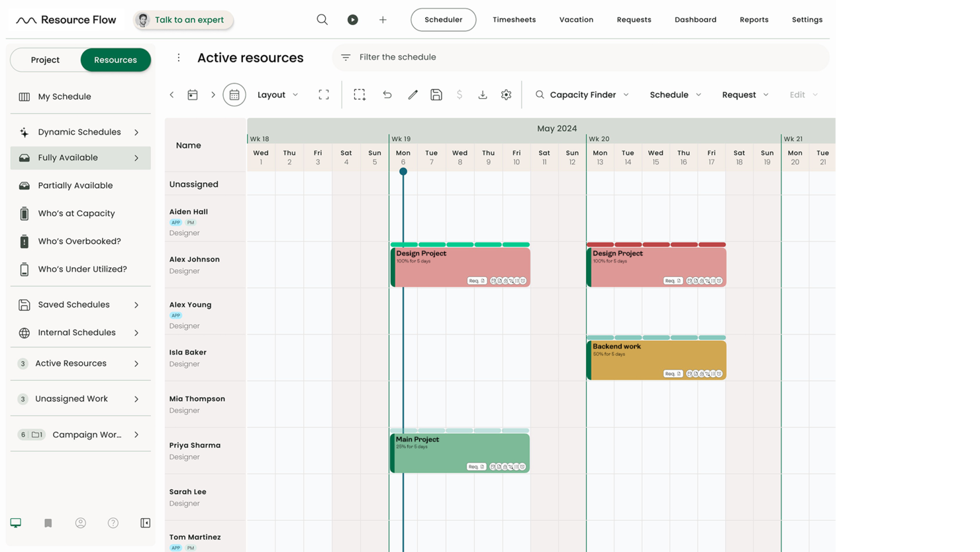Open the Vacation tab
This screenshot has height=552, width=980.
tap(575, 19)
